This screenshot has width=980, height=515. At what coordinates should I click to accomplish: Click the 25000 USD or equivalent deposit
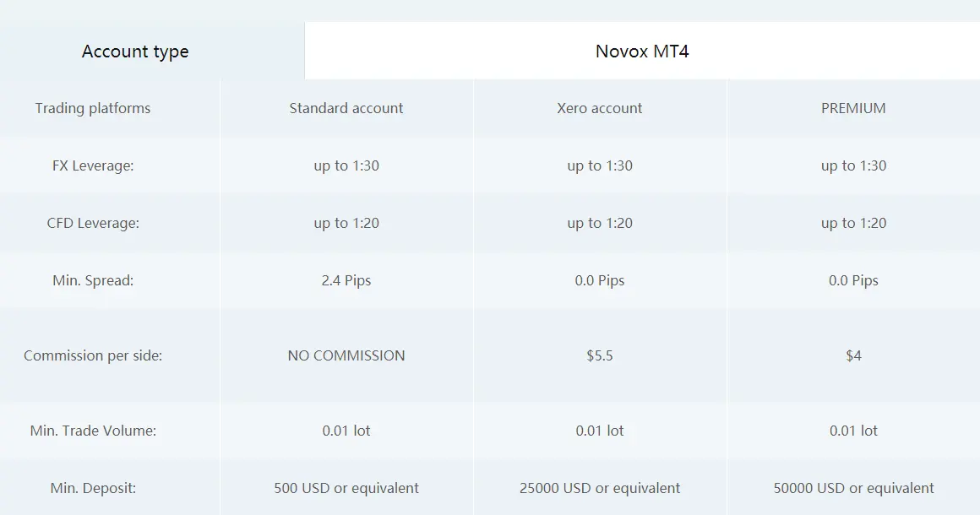coord(599,487)
